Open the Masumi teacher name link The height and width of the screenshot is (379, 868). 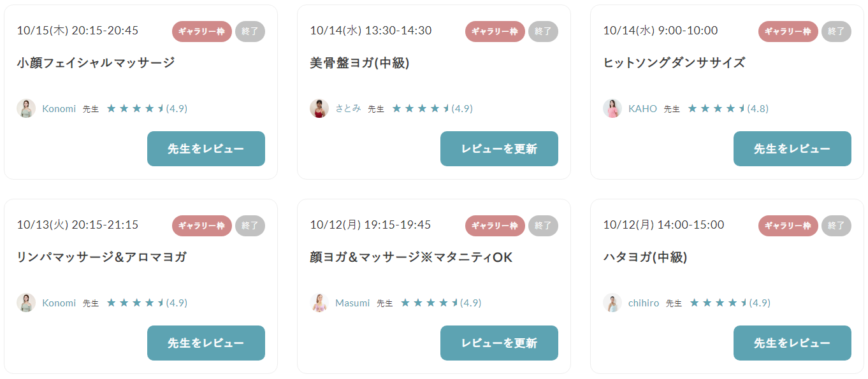click(352, 303)
